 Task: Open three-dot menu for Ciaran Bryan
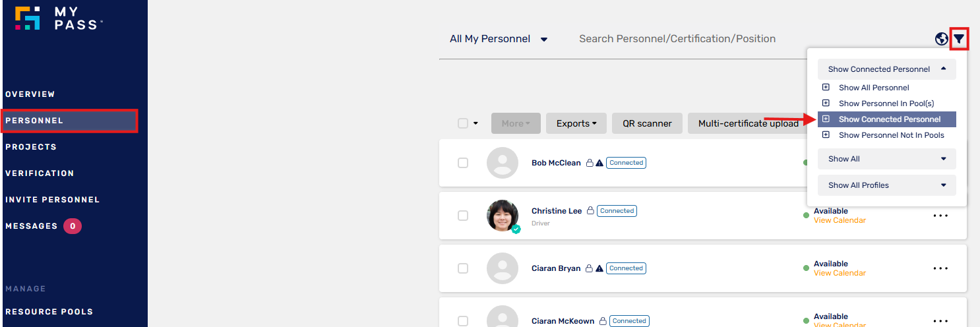coord(940,268)
